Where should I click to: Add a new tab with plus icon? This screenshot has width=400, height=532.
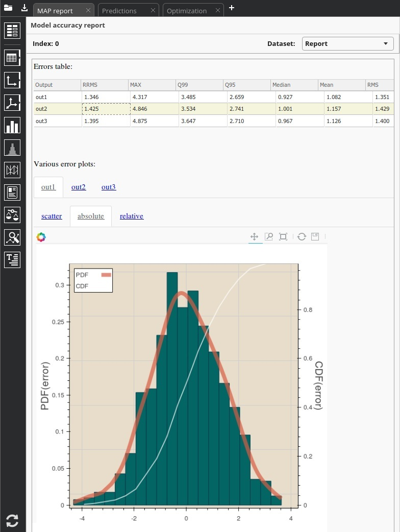coord(232,8)
